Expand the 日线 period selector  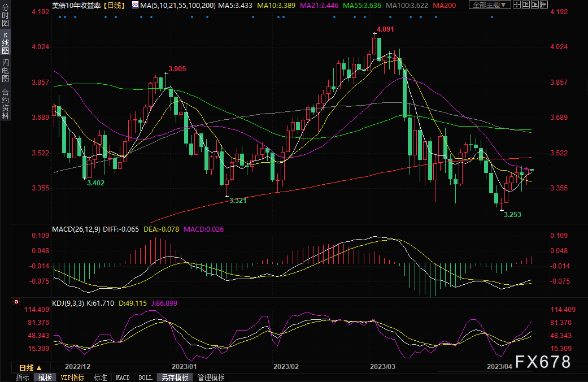pyautogui.click(x=31, y=368)
